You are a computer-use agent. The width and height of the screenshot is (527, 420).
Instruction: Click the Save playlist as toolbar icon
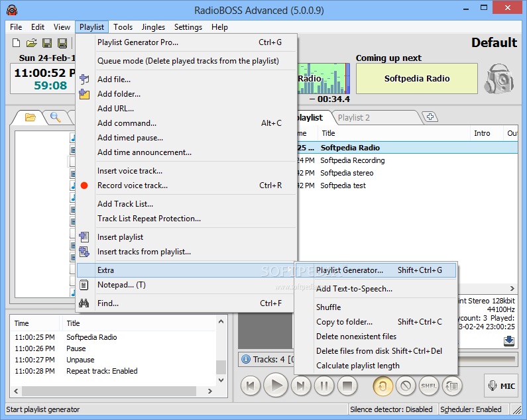[62, 43]
